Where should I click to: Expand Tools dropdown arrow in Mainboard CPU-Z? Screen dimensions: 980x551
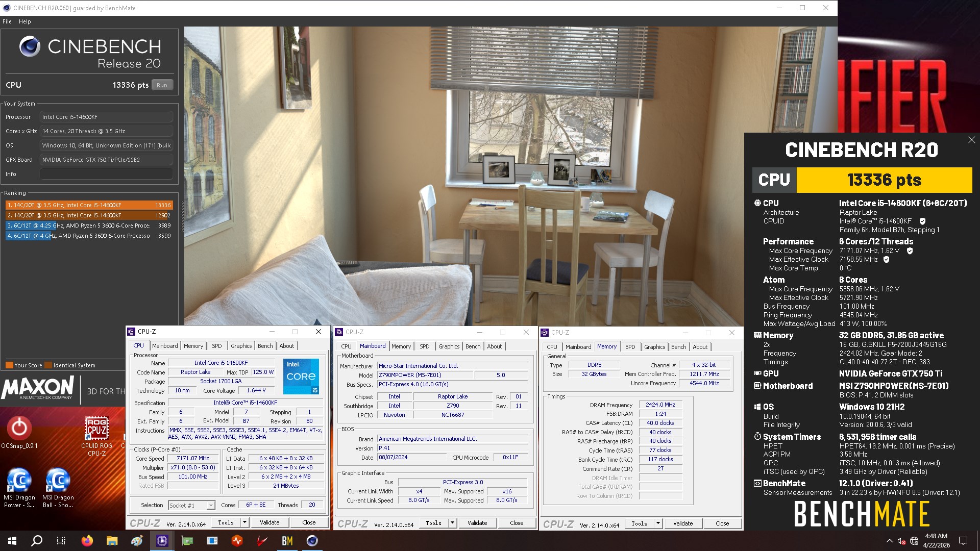point(452,523)
